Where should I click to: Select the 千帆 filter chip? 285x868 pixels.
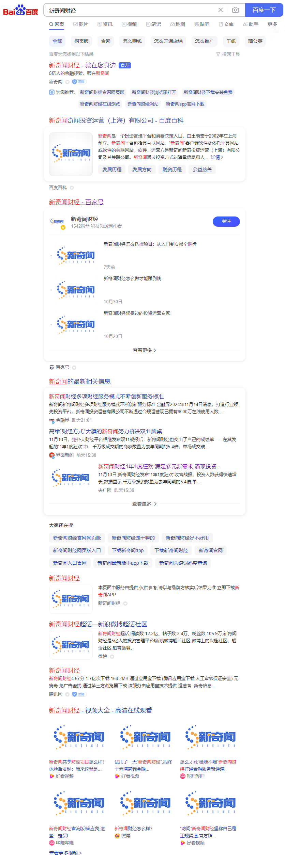pos(231,41)
